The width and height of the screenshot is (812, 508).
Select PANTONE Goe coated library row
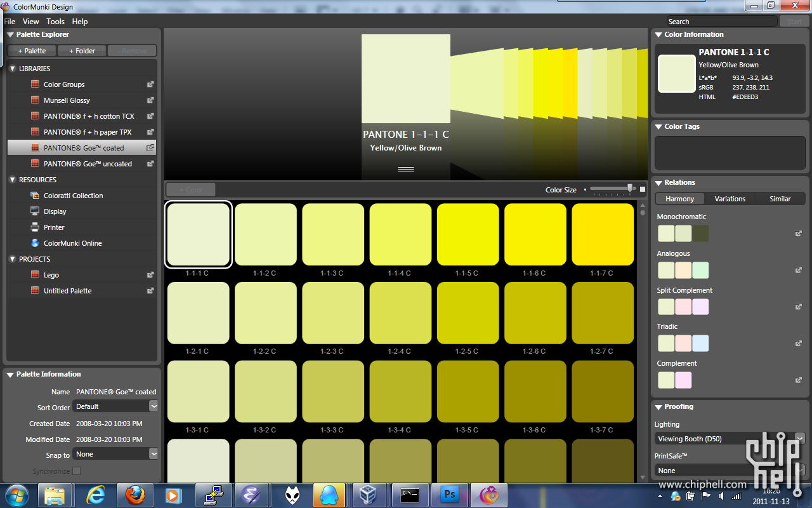[82, 147]
